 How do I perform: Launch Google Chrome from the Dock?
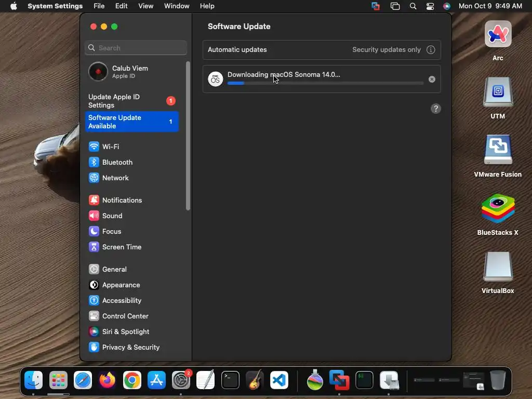(132, 380)
